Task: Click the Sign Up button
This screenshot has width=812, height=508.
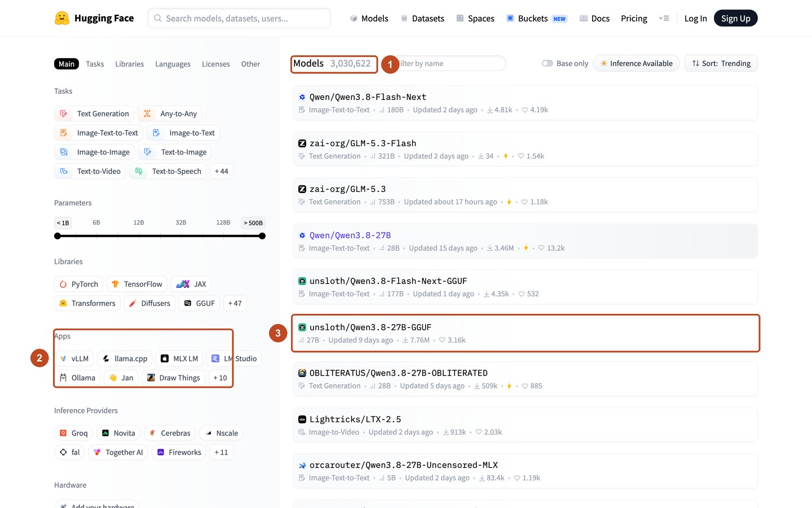Action: pos(736,18)
